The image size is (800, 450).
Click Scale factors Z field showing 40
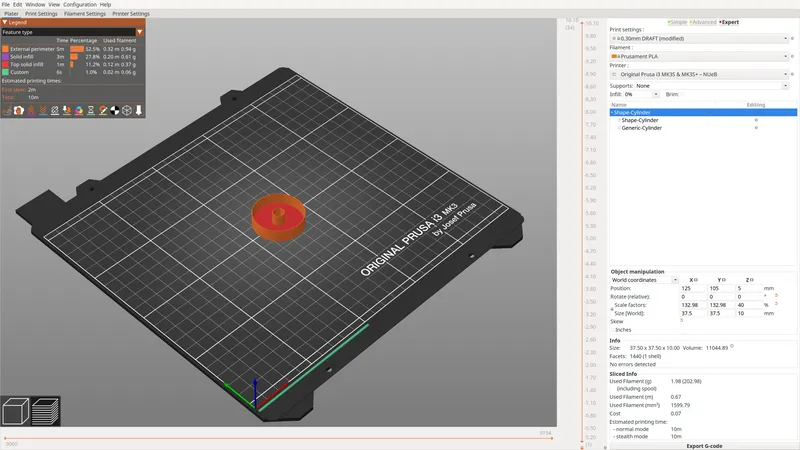749,305
